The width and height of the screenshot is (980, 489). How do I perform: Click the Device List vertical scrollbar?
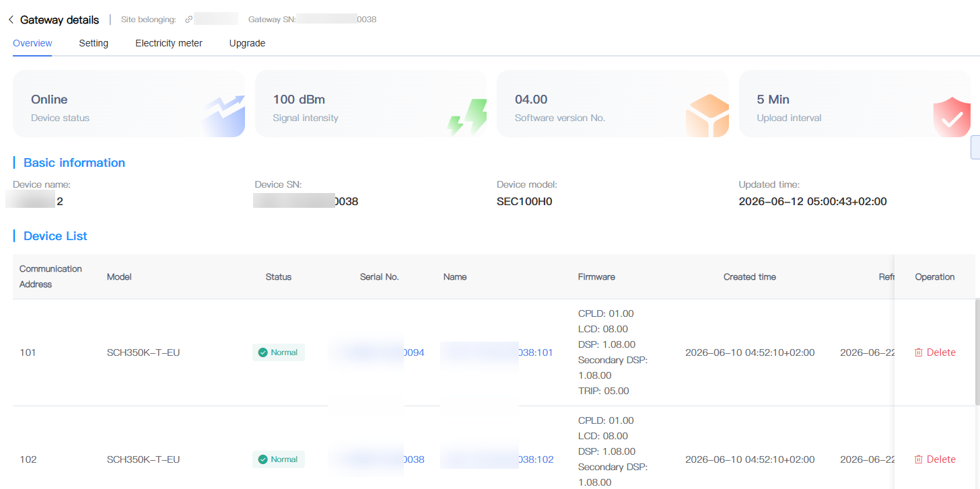[977, 352]
